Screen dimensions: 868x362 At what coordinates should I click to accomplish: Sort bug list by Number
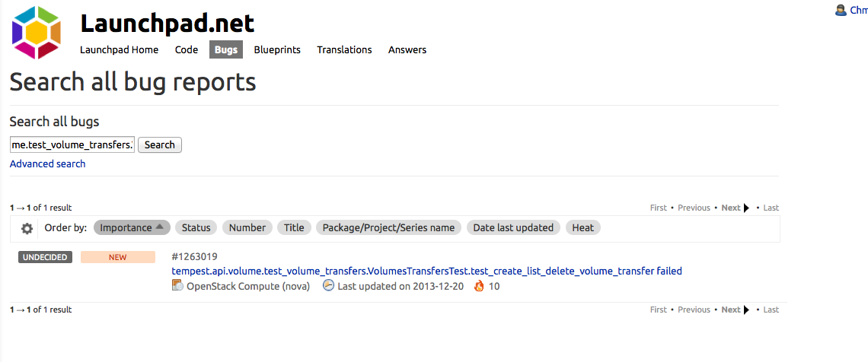point(247,227)
